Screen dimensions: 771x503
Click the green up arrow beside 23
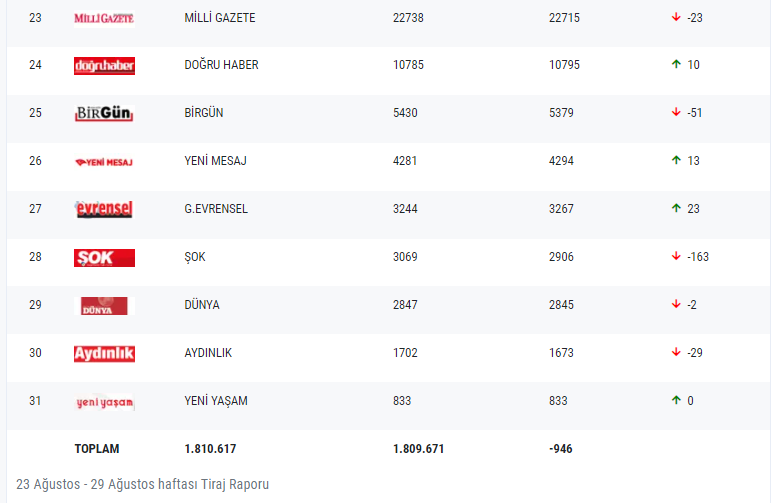676,208
